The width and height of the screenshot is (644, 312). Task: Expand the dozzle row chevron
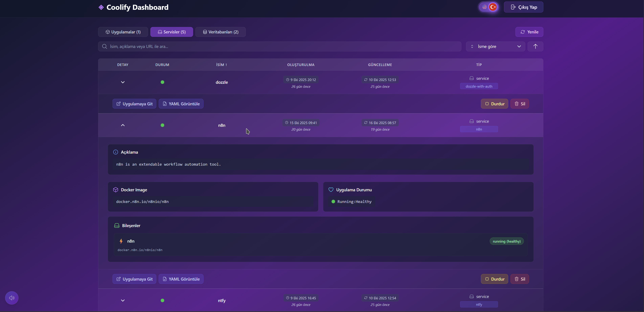pos(123,82)
